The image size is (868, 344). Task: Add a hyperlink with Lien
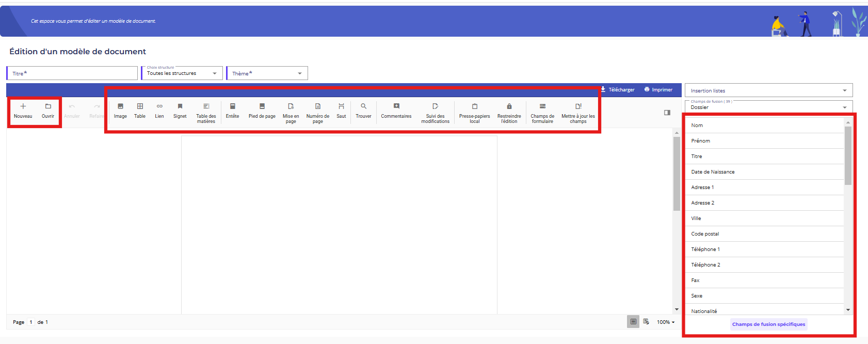click(x=159, y=107)
